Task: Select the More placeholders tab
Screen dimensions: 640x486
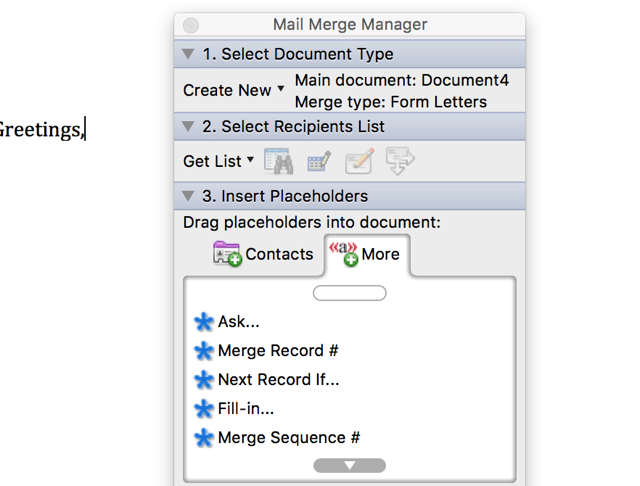Action: click(366, 254)
